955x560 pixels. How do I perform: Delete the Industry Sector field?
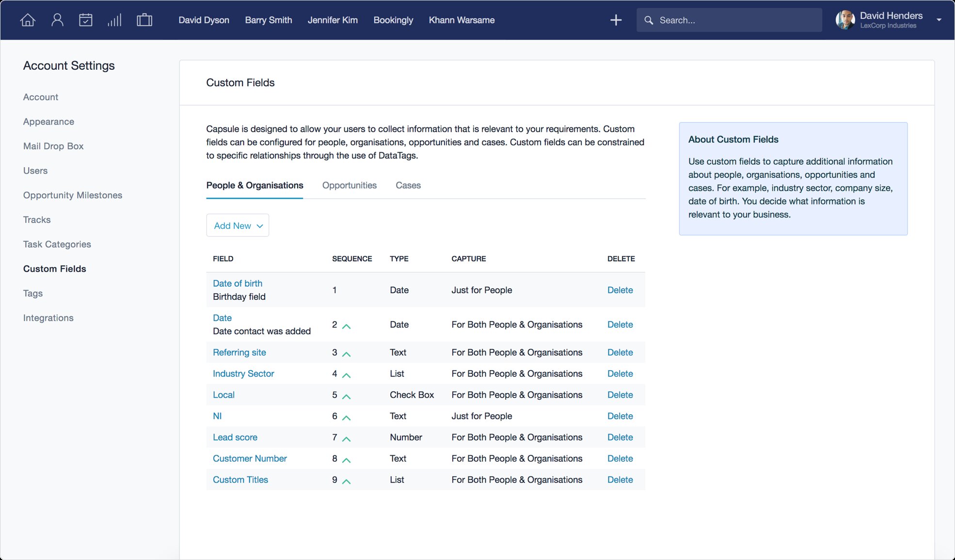(620, 374)
